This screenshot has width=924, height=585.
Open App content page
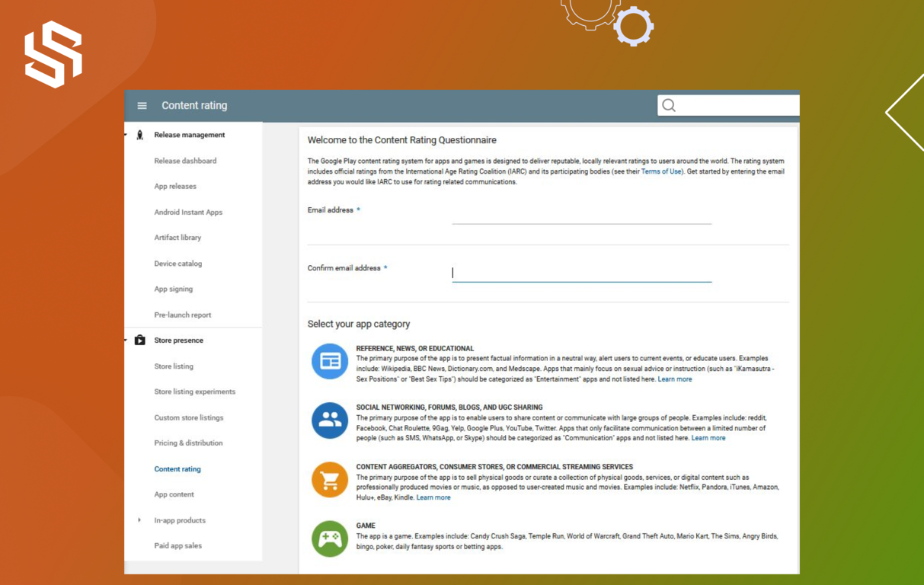click(174, 494)
